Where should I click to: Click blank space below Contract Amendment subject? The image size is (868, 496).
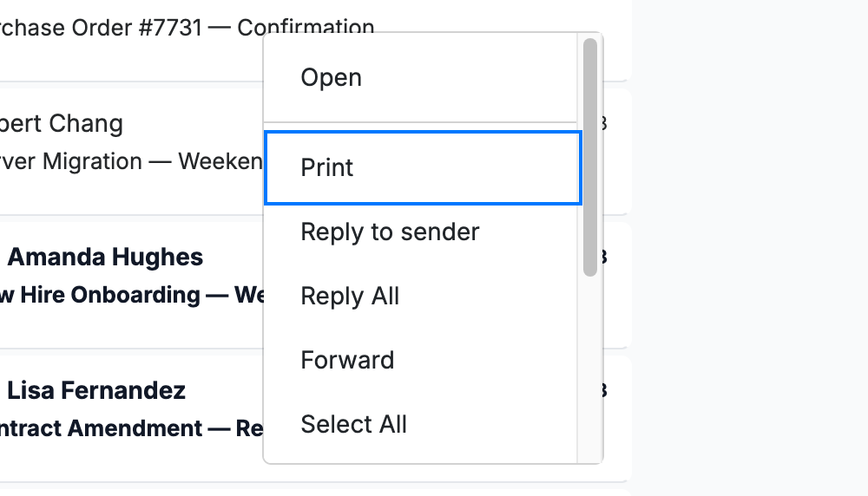131,461
